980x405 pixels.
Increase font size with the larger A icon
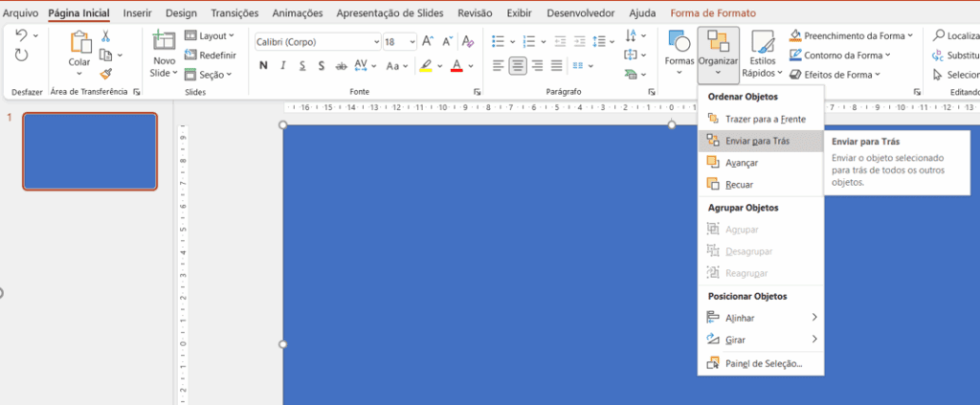(x=428, y=42)
